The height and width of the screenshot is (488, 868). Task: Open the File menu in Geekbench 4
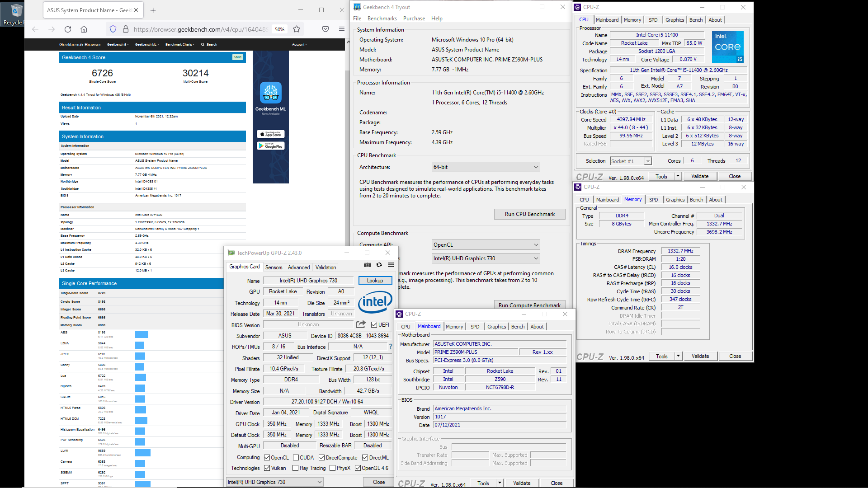click(x=357, y=19)
